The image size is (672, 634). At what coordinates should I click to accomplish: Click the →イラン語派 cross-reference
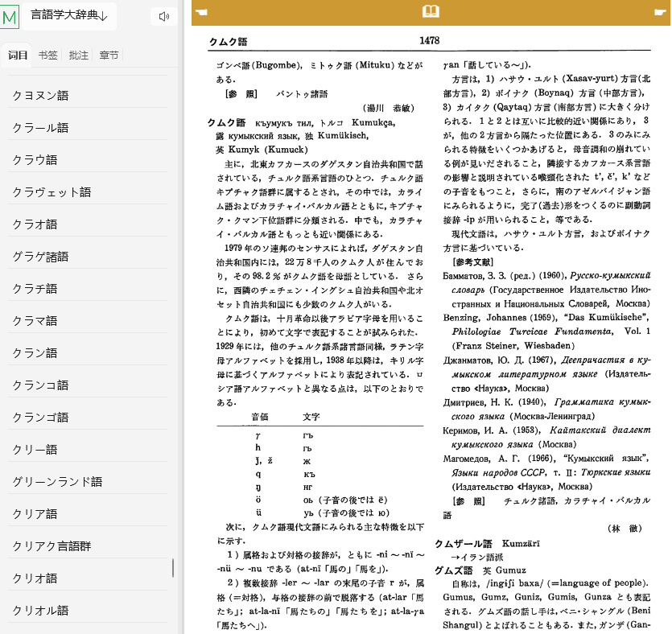(477, 558)
